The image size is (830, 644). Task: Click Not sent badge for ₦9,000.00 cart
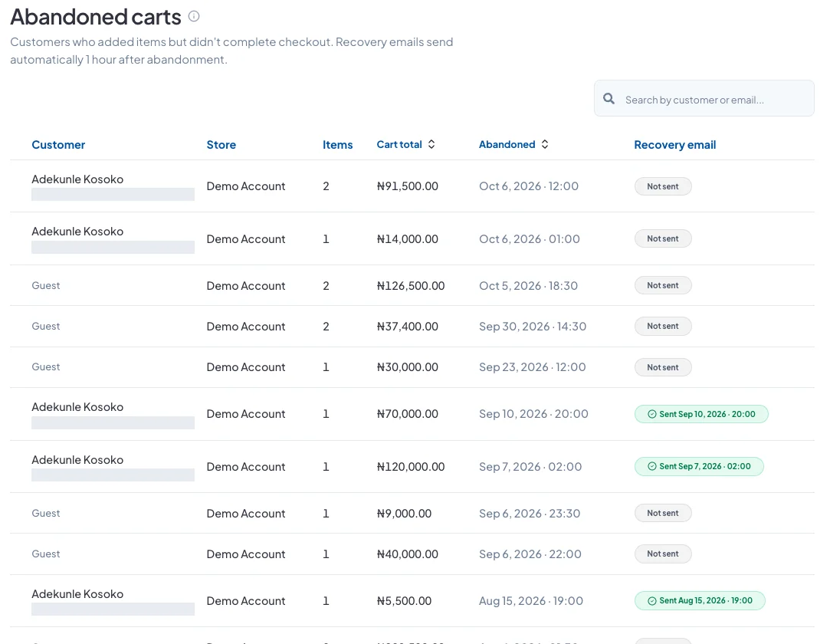(x=663, y=513)
